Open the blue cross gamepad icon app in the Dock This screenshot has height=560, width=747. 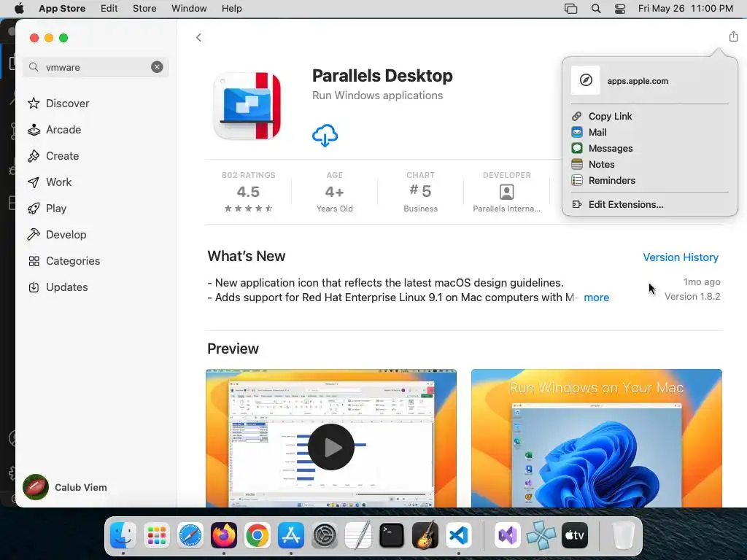pyautogui.click(x=541, y=535)
